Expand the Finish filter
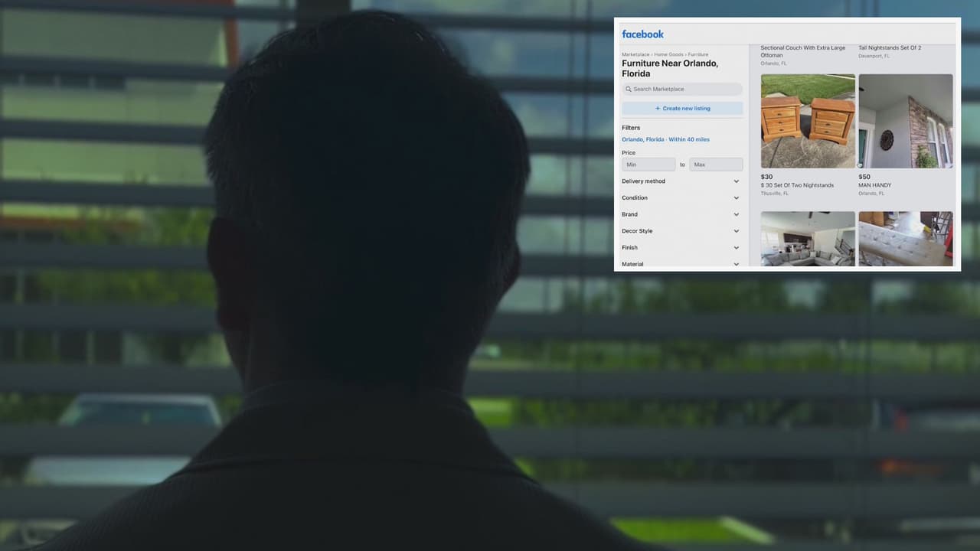The image size is (980, 551). click(681, 248)
